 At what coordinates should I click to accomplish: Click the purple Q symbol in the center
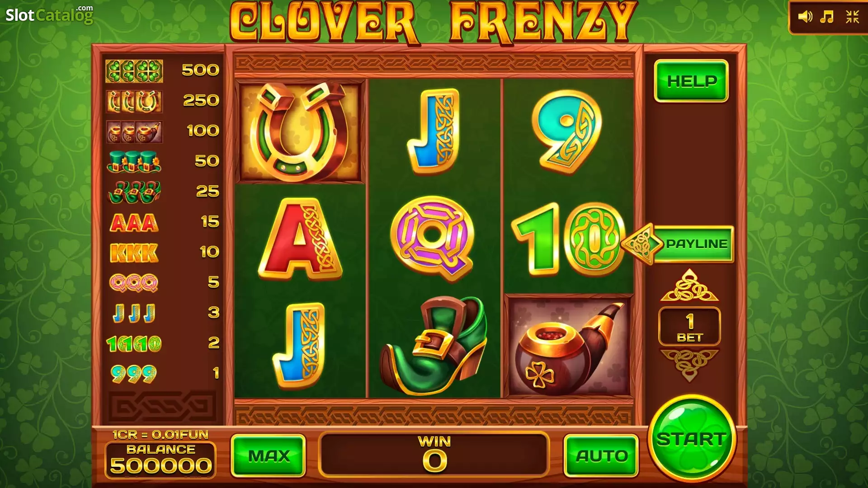click(433, 237)
